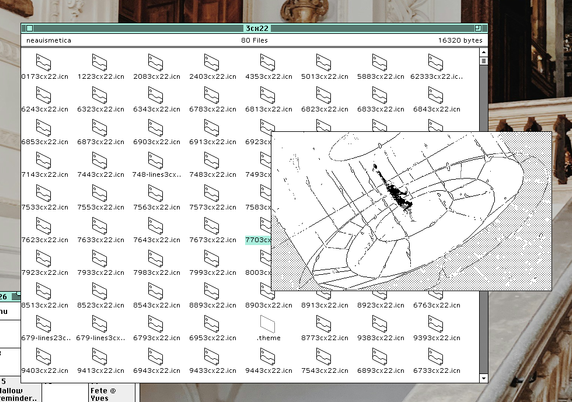The height and width of the screenshot is (402, 572).
Task: Select the 7543cx22.icn file icon
Action: pos(323,357)
